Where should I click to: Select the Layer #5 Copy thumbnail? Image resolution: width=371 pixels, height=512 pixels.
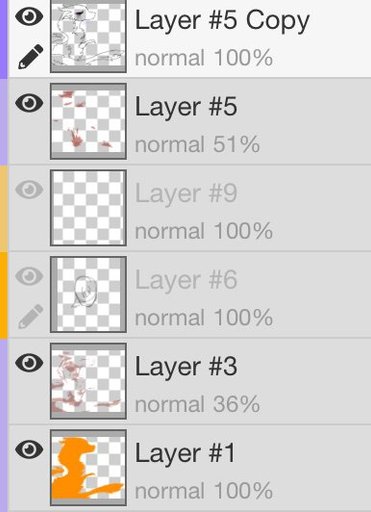click(88, 36)
